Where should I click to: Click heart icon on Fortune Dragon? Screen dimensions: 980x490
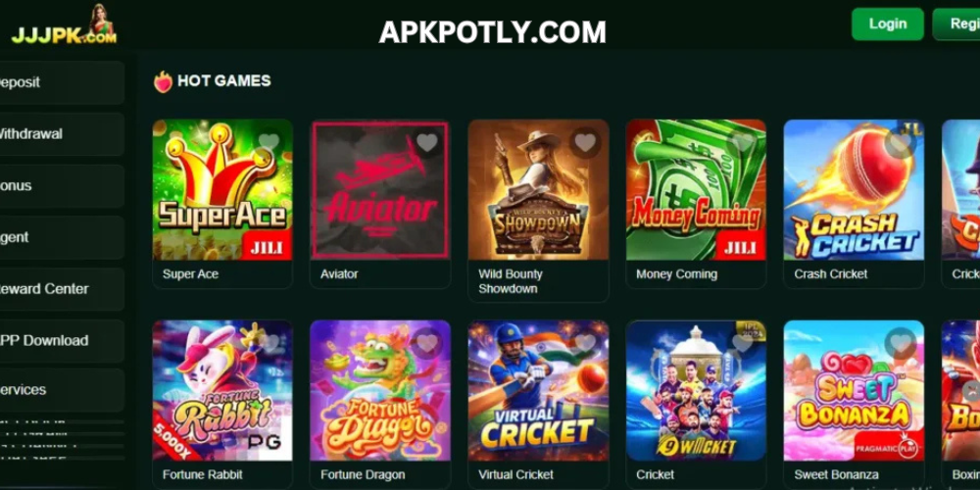click(427, 343)
